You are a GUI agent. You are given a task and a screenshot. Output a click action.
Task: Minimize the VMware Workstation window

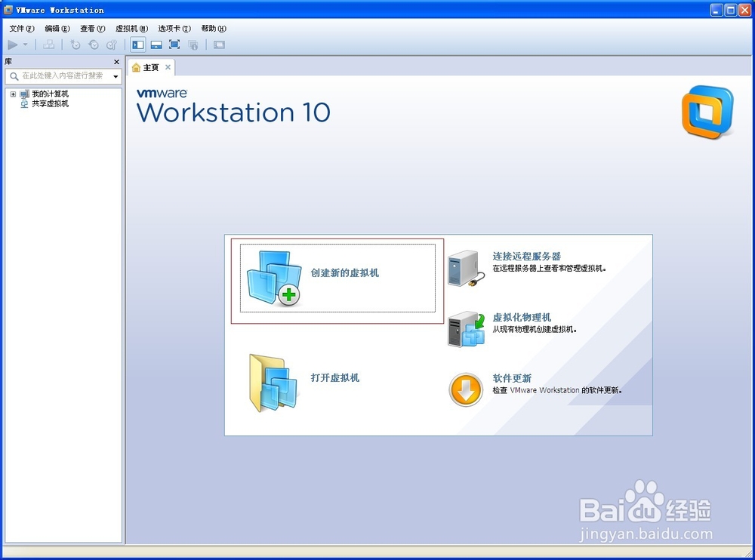click(716, 10)
